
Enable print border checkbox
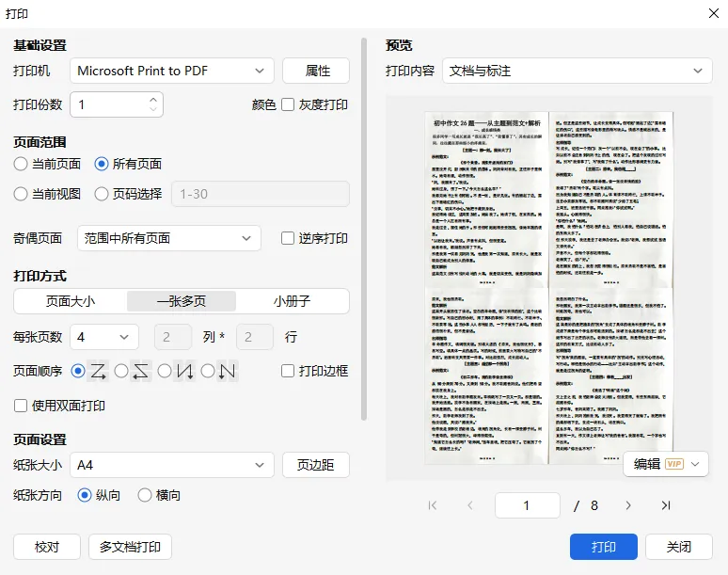(288, 371)
